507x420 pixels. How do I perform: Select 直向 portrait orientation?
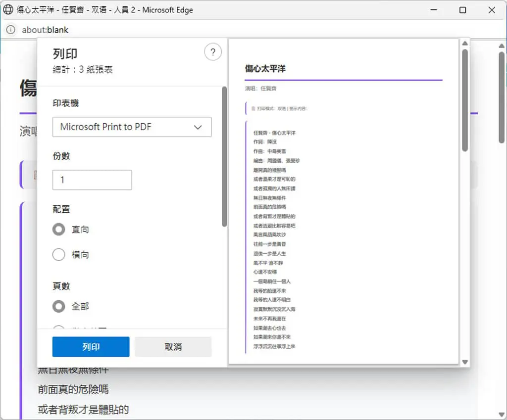(59, 230)
